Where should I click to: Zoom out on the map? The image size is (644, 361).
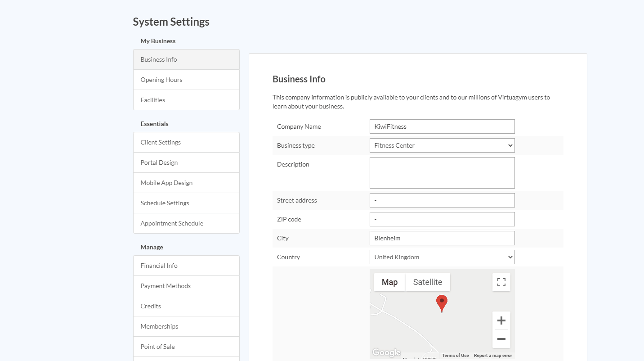[501, 339]
